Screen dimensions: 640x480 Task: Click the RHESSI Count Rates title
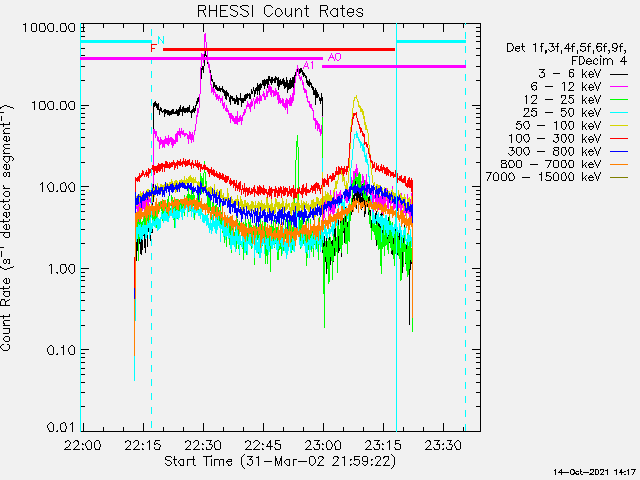(x=280, y=11)
